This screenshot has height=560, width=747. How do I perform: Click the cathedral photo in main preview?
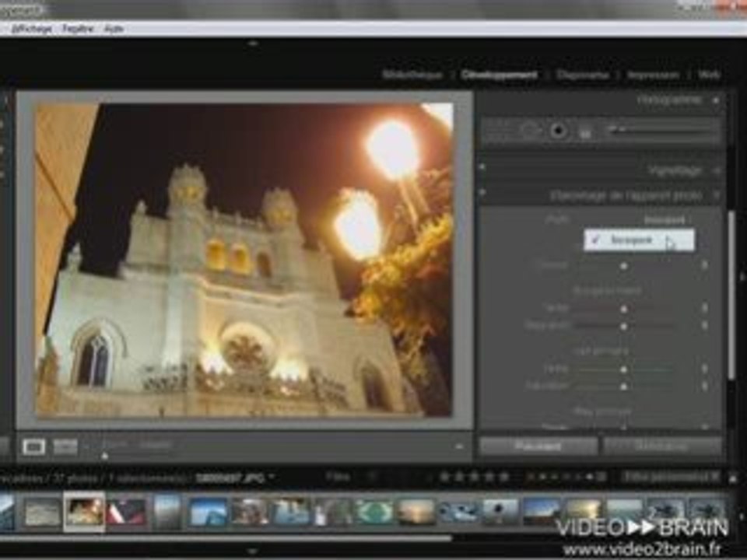[244, 260]
